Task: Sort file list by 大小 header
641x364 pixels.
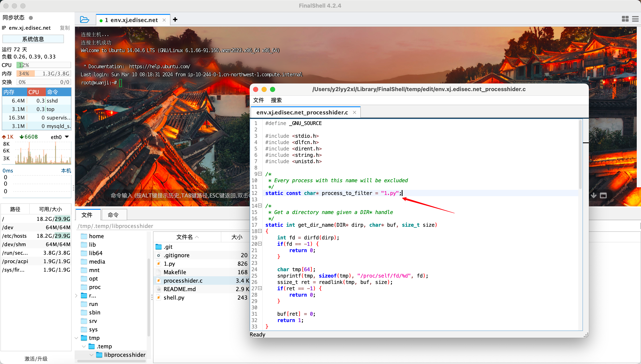Action: click(236, 237)
